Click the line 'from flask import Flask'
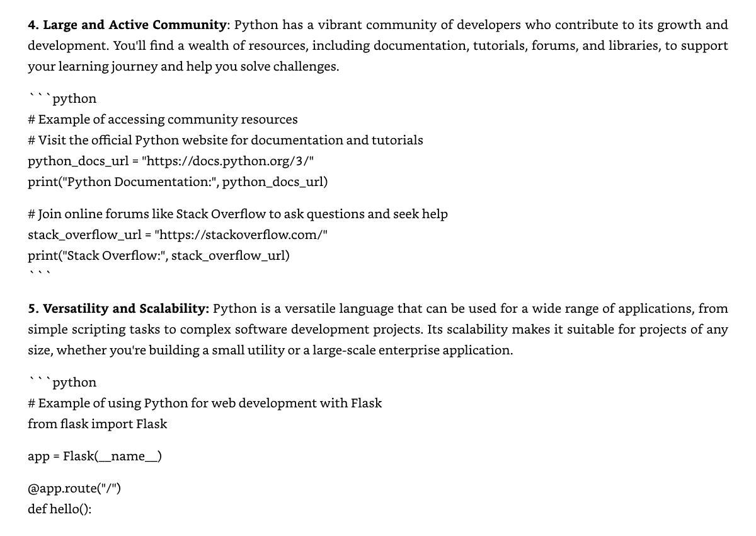 pos(98,424)
